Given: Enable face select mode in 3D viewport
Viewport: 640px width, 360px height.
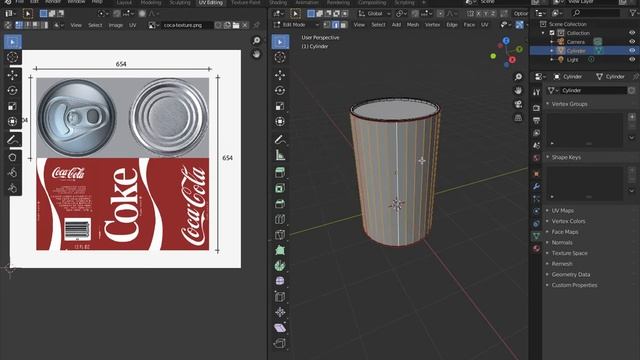Looking at the screenshot, I should [344, 25].
